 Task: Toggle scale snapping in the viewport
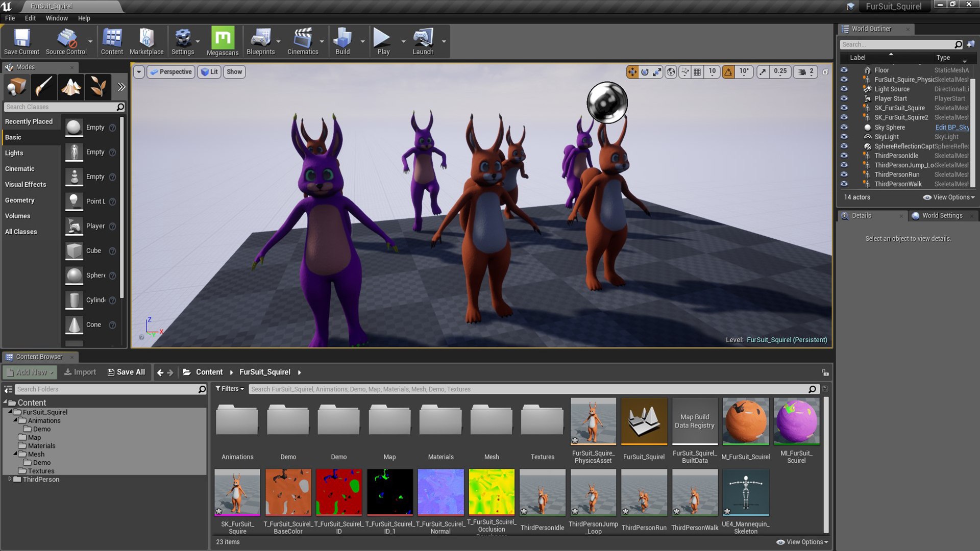point(763,72)
